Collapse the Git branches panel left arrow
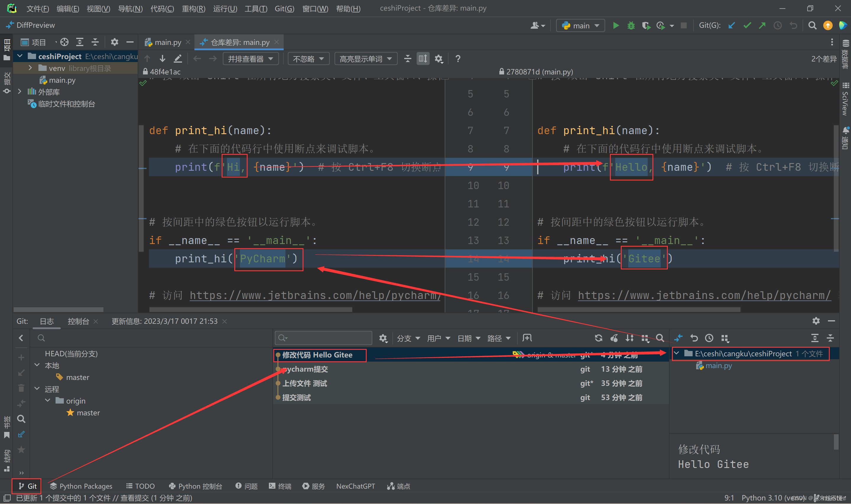The width and height of the screenshot is (851, 504). tap(21, 338)
